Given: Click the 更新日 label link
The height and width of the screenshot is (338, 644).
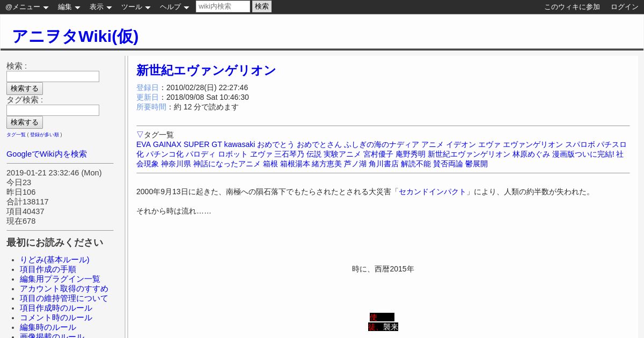Looking at the screenshot, I should (x=148, y=97).
